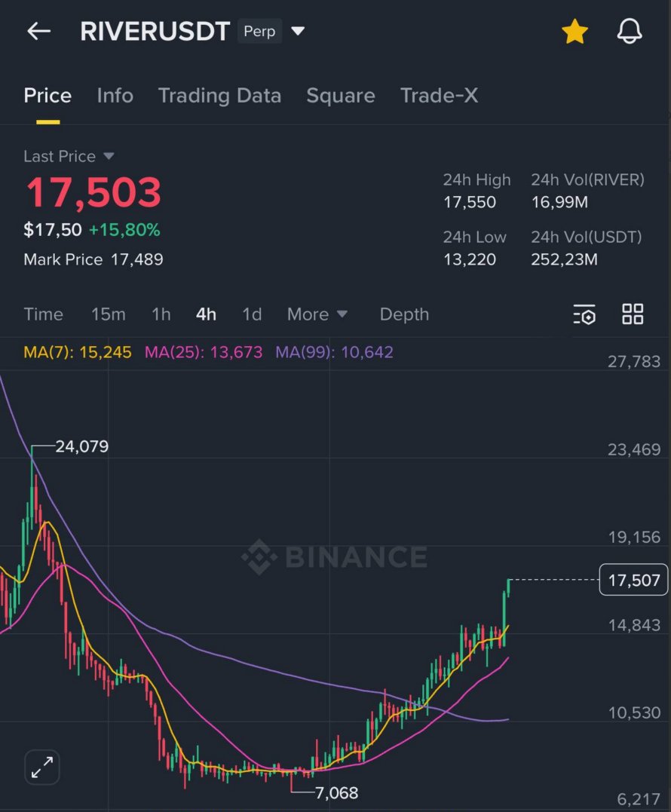Viewport: 671px width, 812px height.
Task: Switch to the 1d timeframe
Action: click(x=252, y=314)
